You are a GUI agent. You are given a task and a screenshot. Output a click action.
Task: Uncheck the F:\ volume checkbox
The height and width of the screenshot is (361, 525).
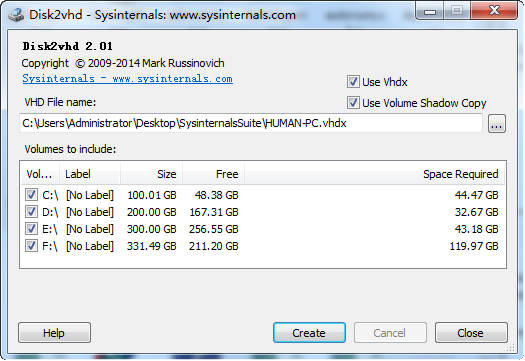[x=31, y=246]
